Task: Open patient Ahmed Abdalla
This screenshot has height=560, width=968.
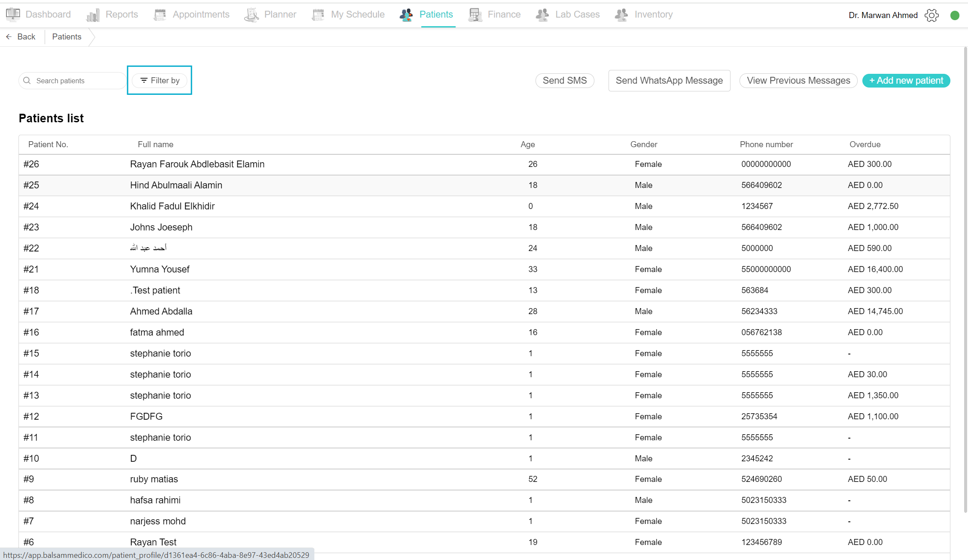Action: (161, 312)
